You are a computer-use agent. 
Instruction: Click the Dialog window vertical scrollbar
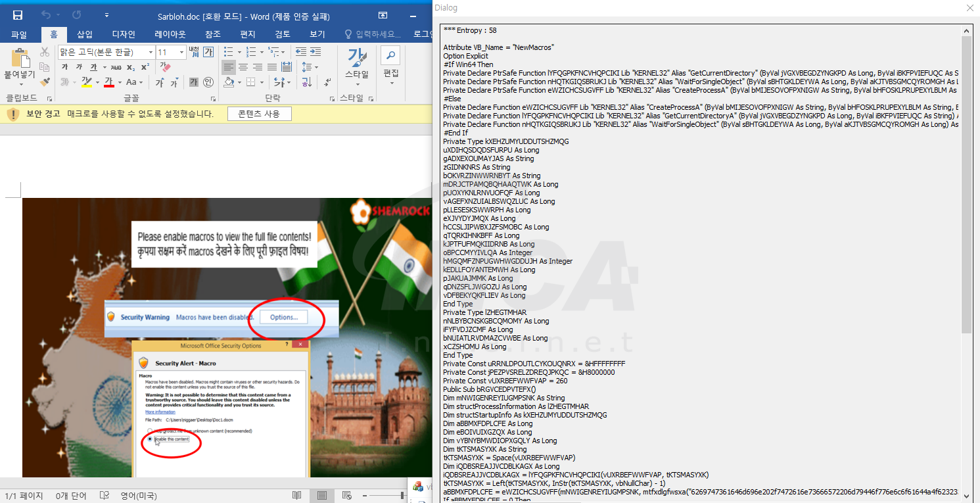tap(966, 264)
